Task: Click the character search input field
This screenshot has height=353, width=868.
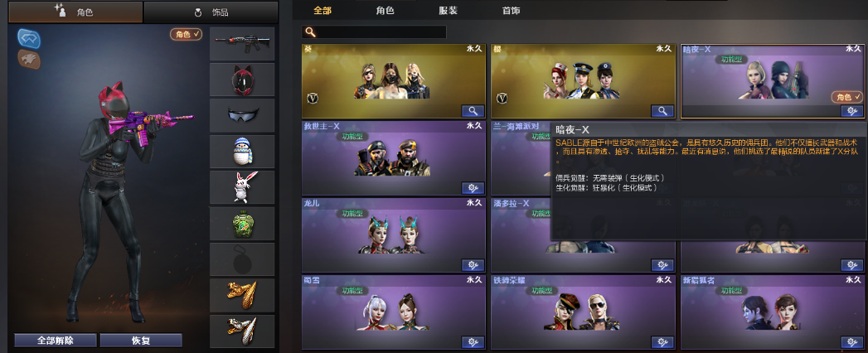Action: (x=374, y=32)
